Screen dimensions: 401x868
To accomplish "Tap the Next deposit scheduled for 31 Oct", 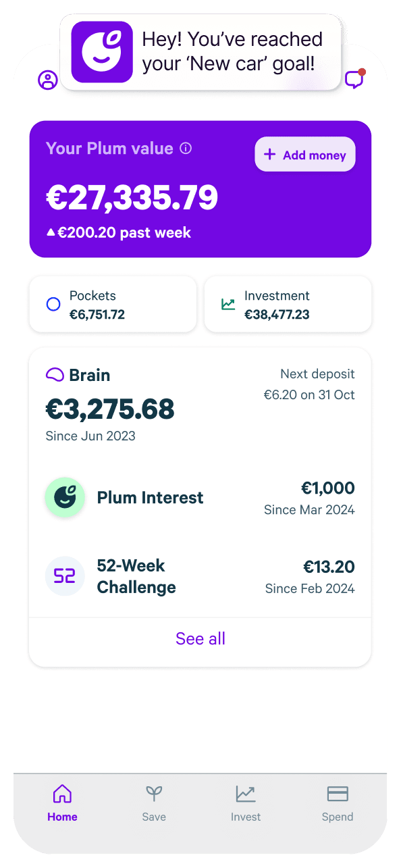I will point(309,384).
